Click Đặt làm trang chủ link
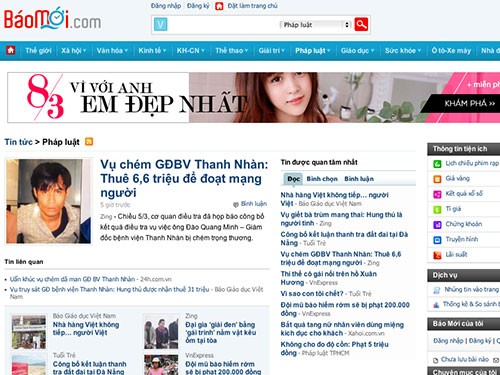The height and width of the screenshot is (375, 500). point(252,6)
